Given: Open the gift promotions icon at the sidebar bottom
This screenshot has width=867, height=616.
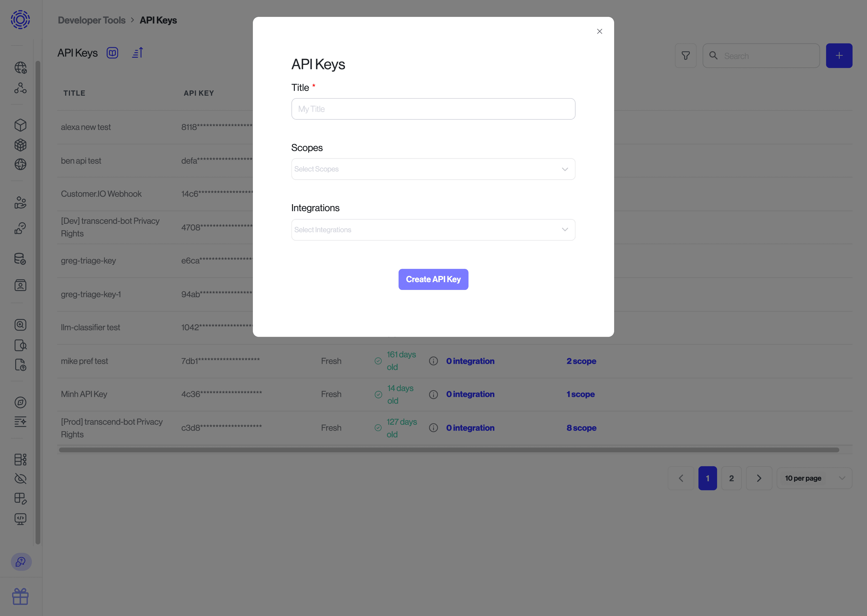Looking at the screenshot, I should (20, 596).
